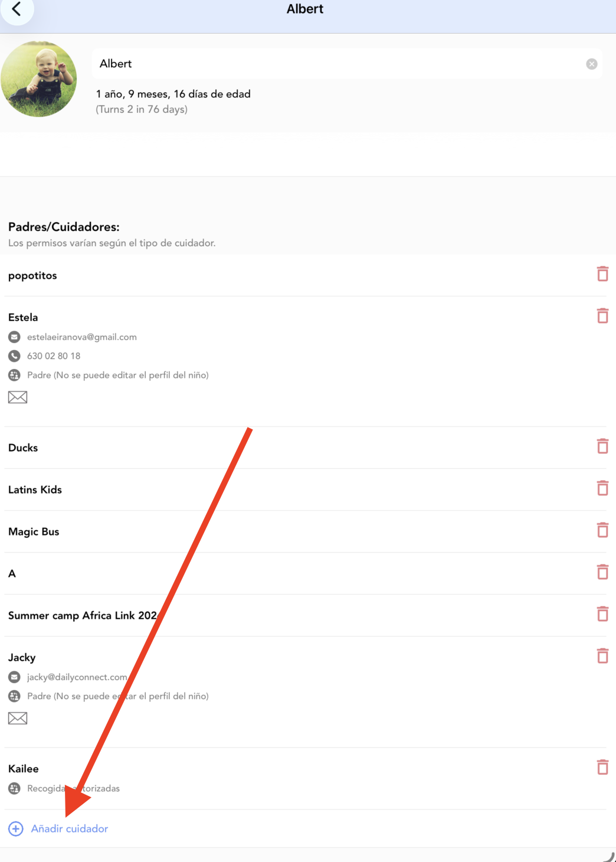Tap Añadir cuidador link
Viewport: 616px width, 862px height.
(x=70, y=829)
